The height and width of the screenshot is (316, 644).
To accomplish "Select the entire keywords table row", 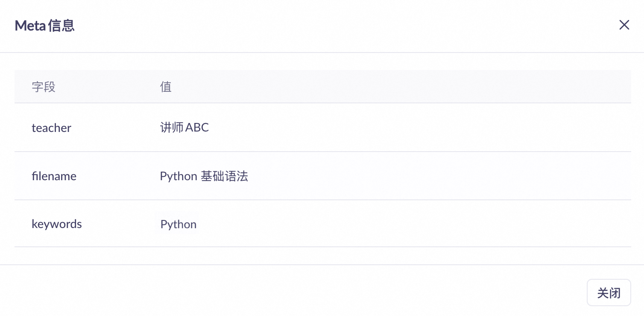I will pos(384,224).
